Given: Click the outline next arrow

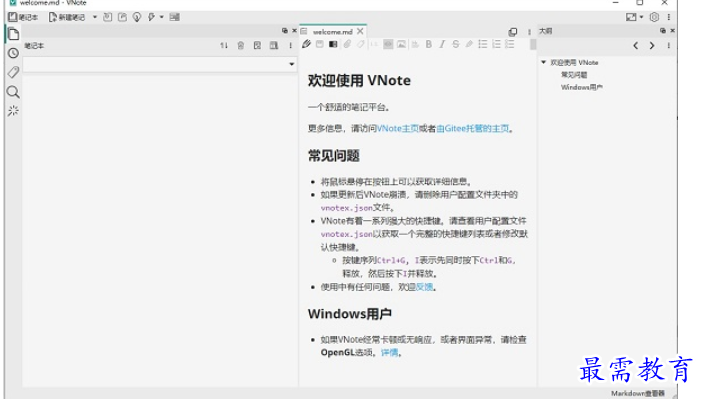Looking at the screenshot, I should point(652,46).
